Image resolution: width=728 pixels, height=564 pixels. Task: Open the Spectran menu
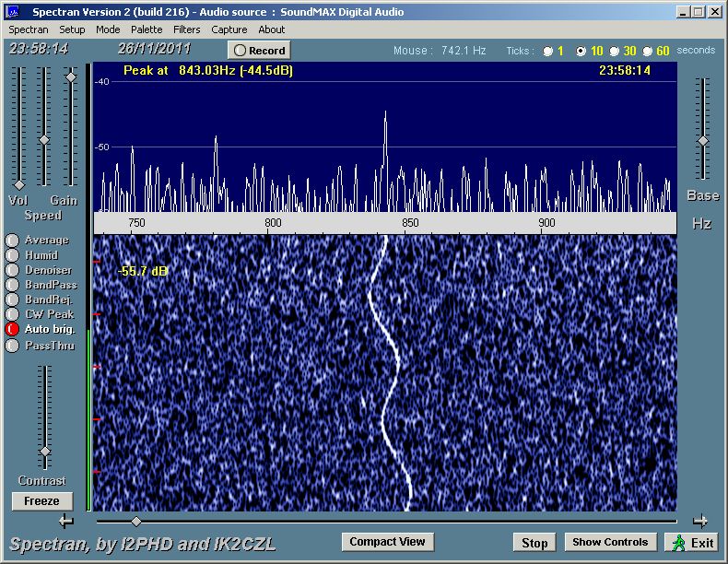29,29
